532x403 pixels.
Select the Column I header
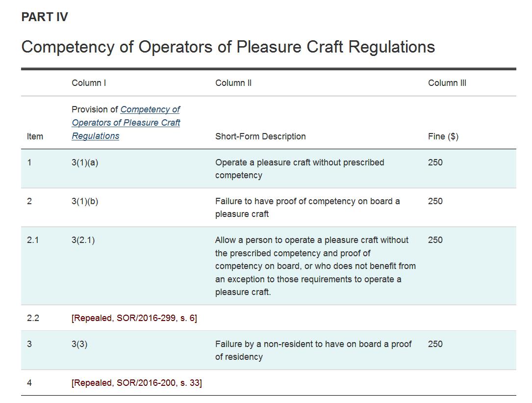[x=89, y=83]
